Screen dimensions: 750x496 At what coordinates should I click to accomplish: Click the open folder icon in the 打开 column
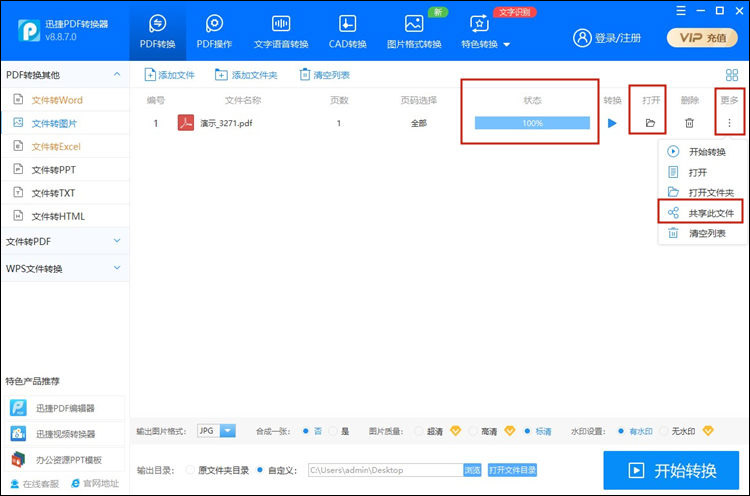(x=650, y=123)
